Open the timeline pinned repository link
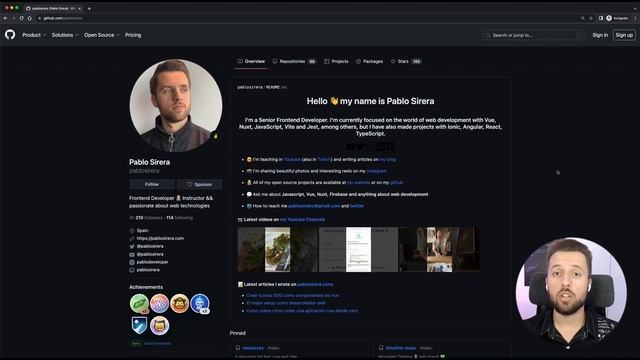 401,348
